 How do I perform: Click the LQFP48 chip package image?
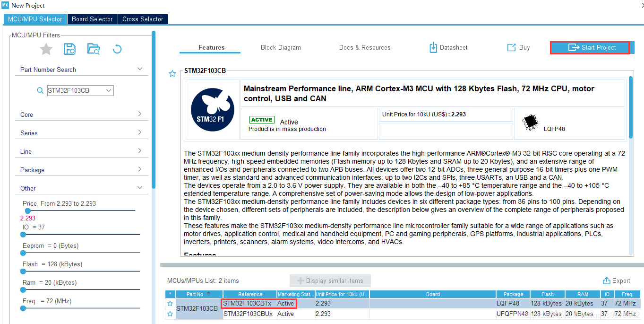[x=531, y=123]
